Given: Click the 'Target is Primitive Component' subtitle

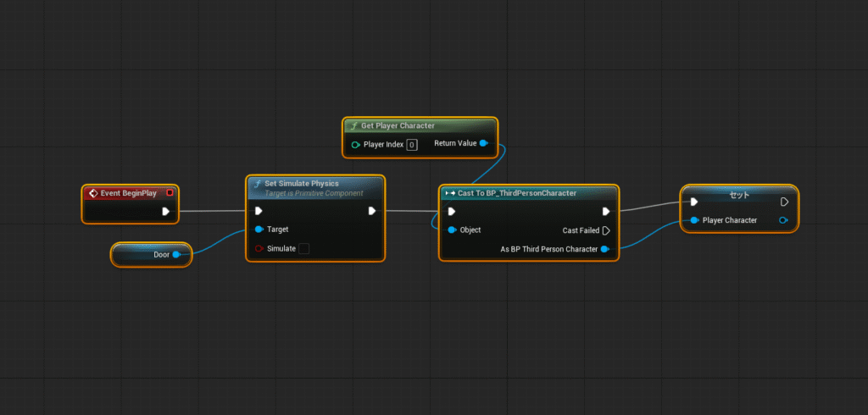Looking at the screenshot, I should (314, 193).
